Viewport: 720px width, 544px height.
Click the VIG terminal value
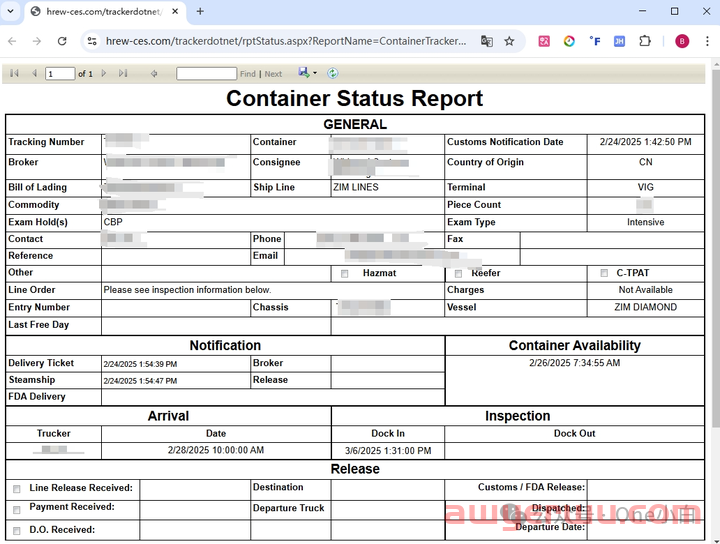coord(646,187)
